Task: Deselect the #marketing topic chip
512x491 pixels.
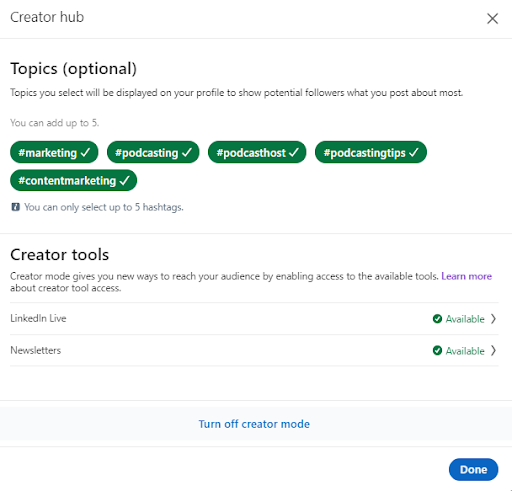Action: point(54,152)
